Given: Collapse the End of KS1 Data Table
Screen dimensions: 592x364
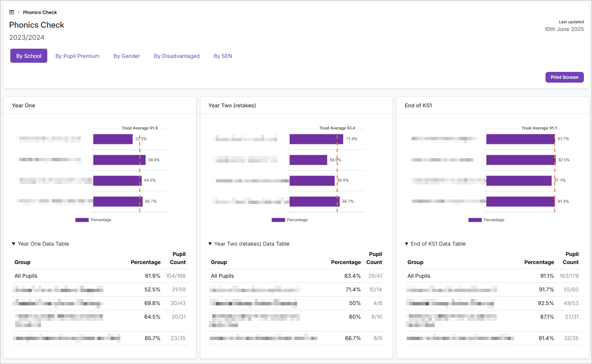Looking at the screenshot, I should tap(435, 244).
